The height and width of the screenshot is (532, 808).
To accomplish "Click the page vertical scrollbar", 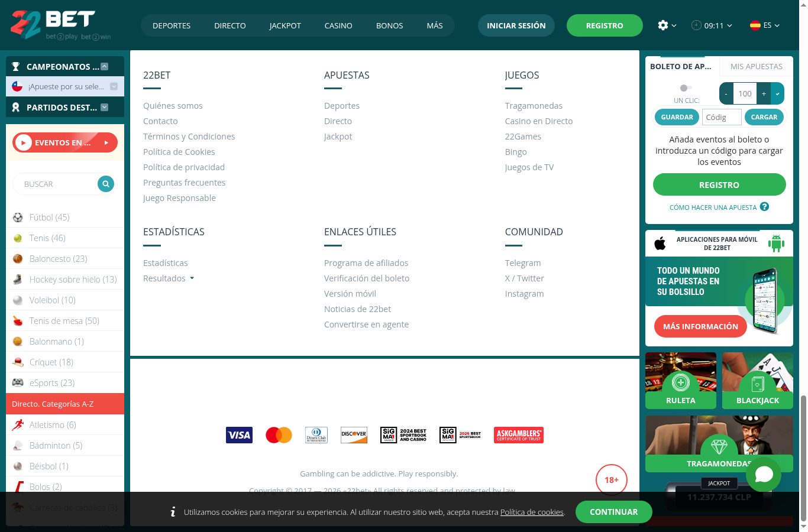I will point(803,458).
